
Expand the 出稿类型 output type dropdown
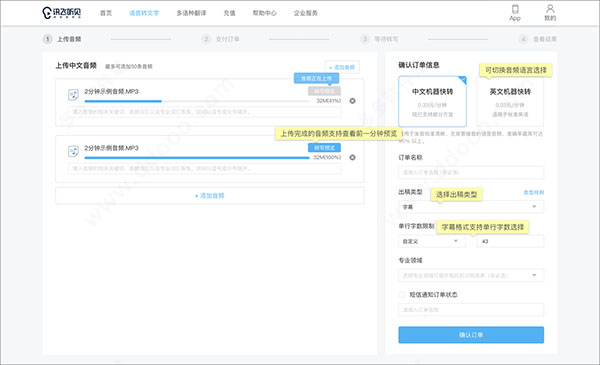point(471,207)
